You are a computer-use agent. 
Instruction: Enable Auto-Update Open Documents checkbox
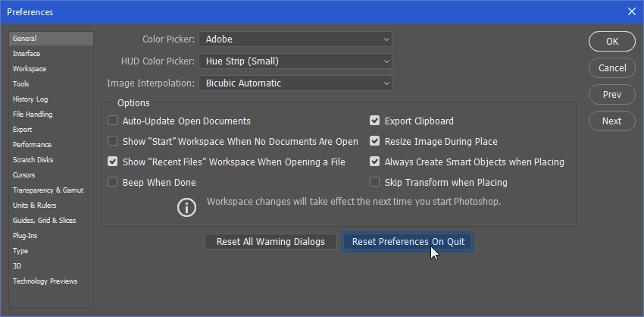tap(112, 121)
